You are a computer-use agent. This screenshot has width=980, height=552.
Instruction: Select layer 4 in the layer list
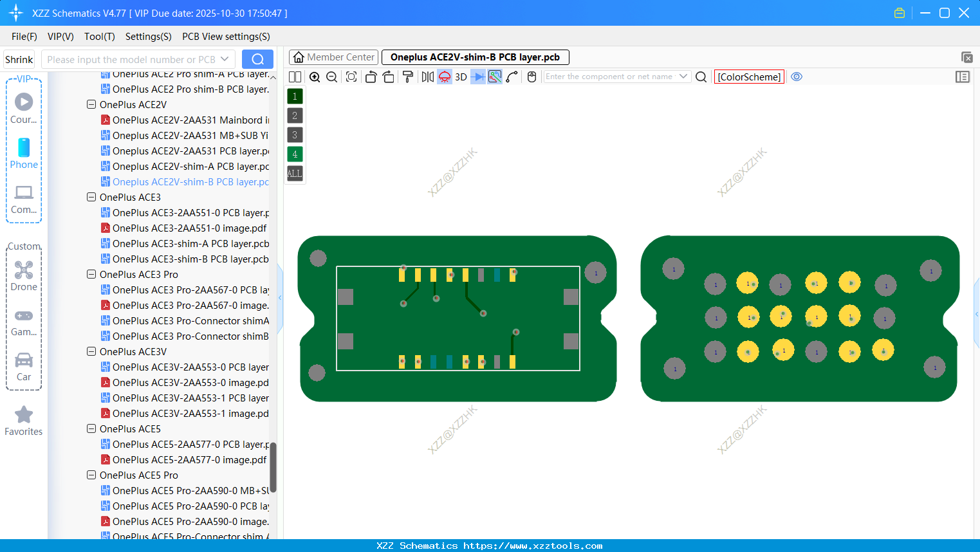coord(294,154)
